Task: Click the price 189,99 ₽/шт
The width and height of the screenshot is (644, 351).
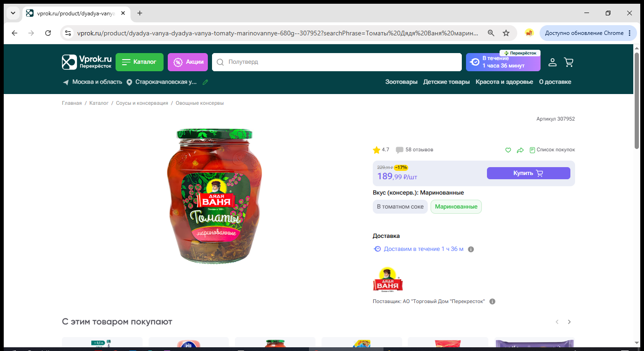Action: click(x=397, y=176)
